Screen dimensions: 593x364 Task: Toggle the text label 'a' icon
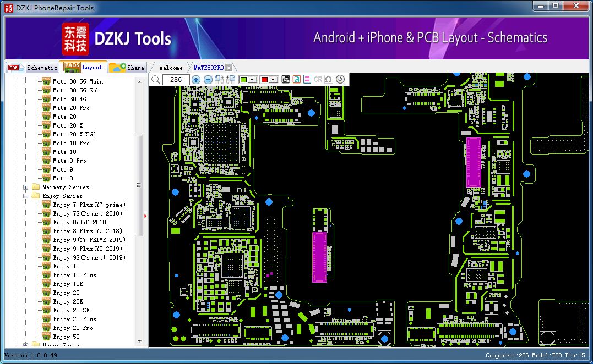click(x=296, y=79)
